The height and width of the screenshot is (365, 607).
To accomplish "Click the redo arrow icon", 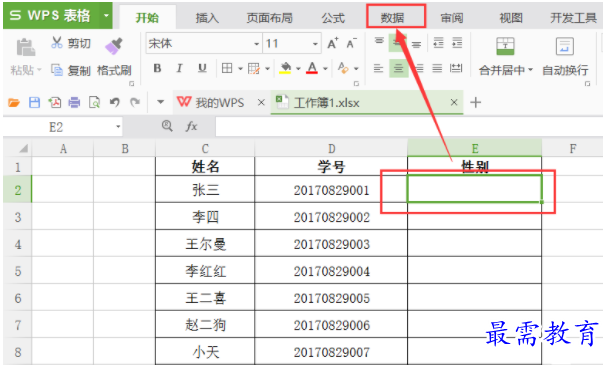I will click(135, 103).
